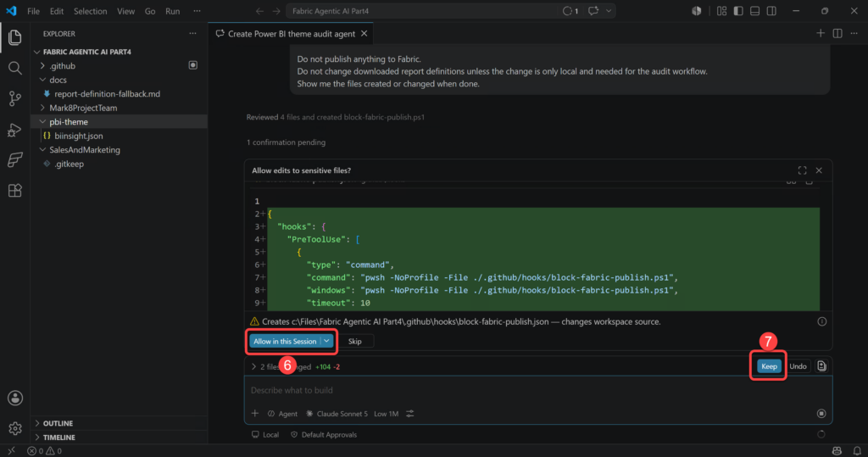The image size is (868, 457).
Task: Open the Selection menu
Action: [90, 11]
